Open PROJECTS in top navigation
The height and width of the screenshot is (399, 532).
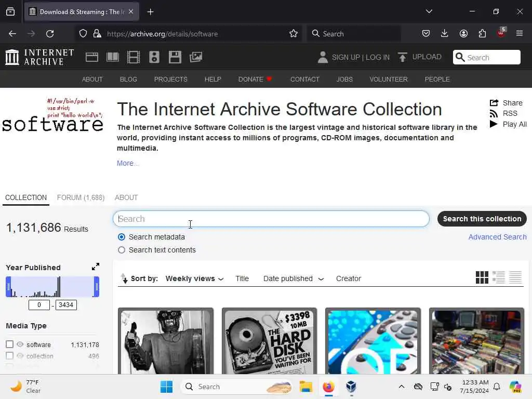coord(170,79)
